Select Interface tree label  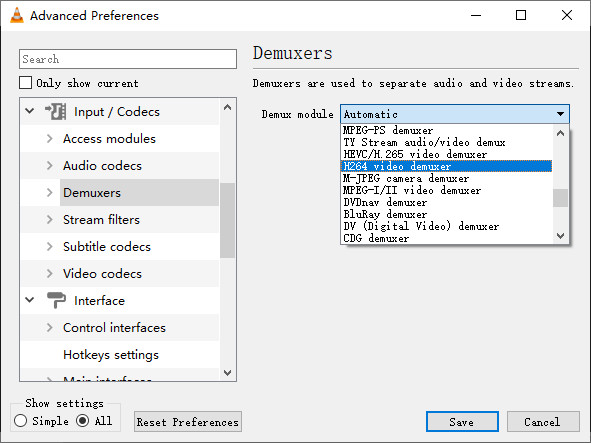[x=99, y=300]
